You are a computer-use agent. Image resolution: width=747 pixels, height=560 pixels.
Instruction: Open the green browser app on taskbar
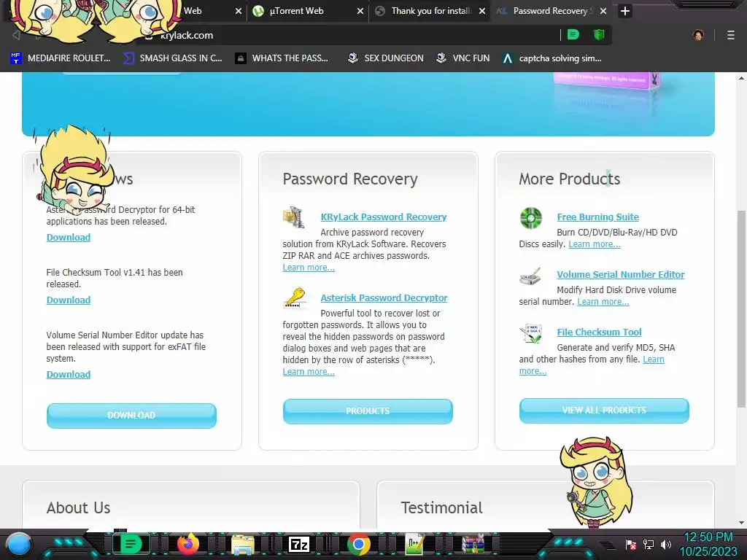[130, 544]
